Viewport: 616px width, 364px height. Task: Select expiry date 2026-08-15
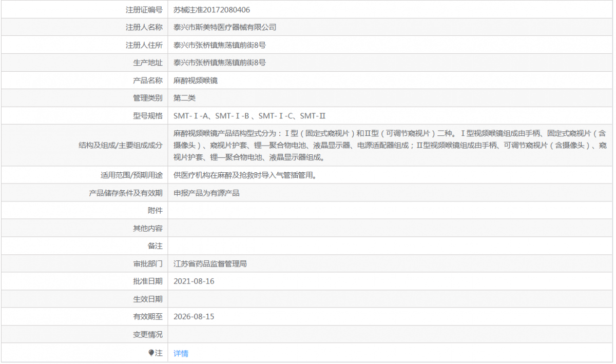tap(194, 316)
